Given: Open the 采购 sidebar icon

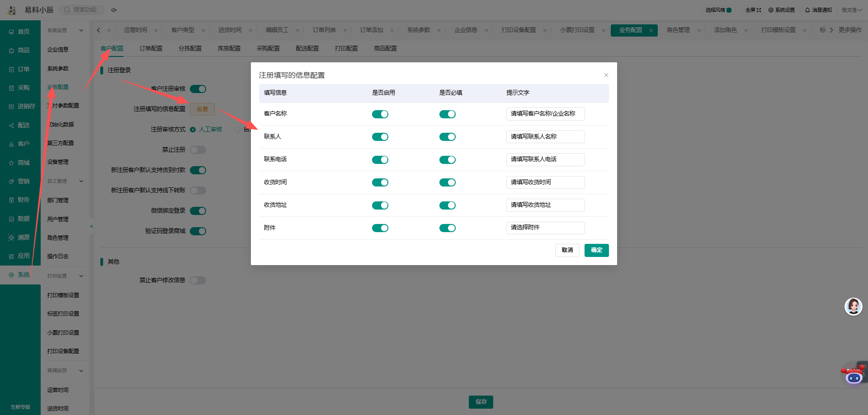Looking at the screenshot, I should click(11, 88).
